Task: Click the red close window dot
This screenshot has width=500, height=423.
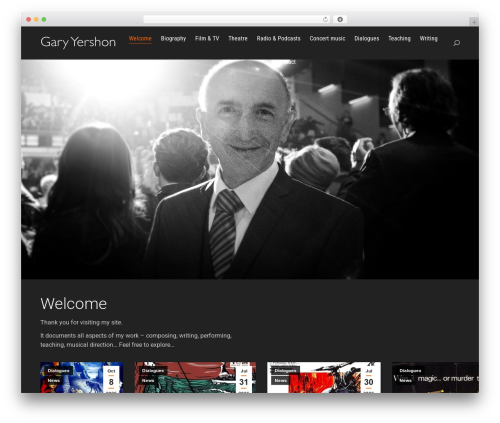Action: [29, 20]
